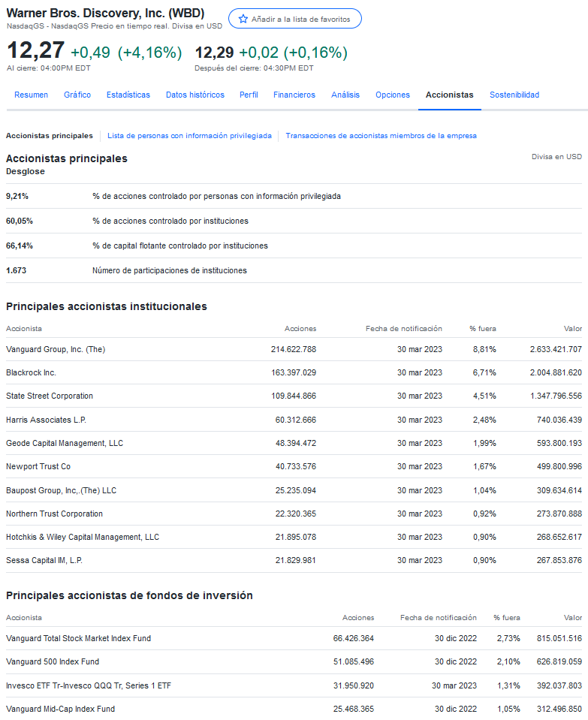
Task: Click Vanguard 500 Index value 626.819.059
Action: click(x=559, y=661)
